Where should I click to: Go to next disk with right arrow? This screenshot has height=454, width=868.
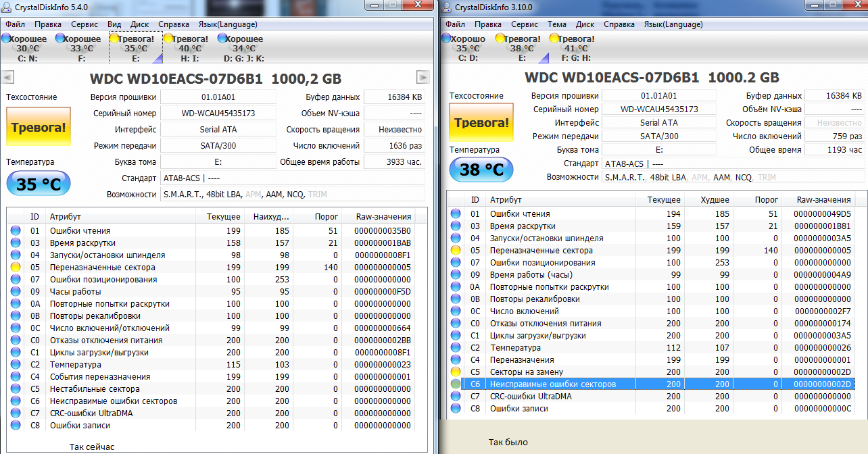(x=423, y=77)
